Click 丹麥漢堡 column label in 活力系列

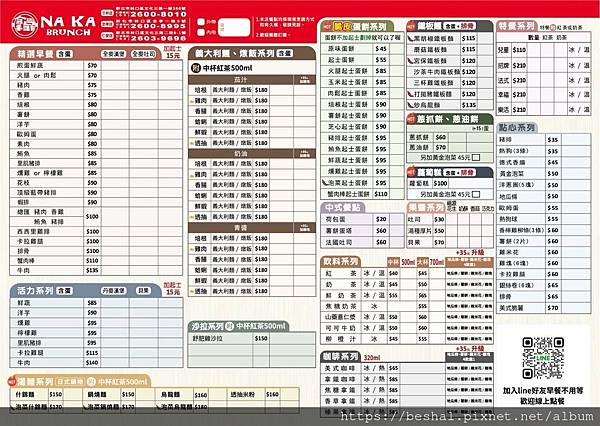click(x=114, y=291)
